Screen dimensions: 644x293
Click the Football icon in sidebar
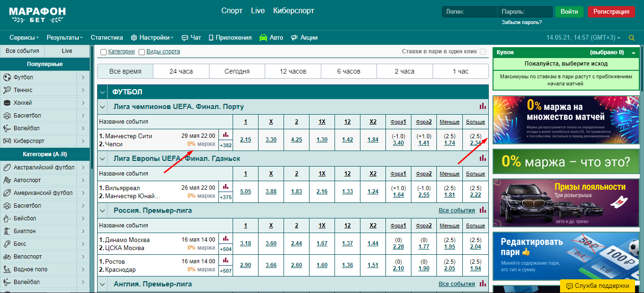coord(7,77)
